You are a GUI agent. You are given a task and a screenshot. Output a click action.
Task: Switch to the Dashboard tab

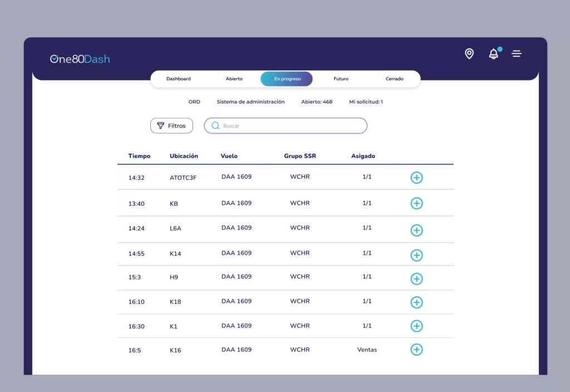click(x=179, y=79)
